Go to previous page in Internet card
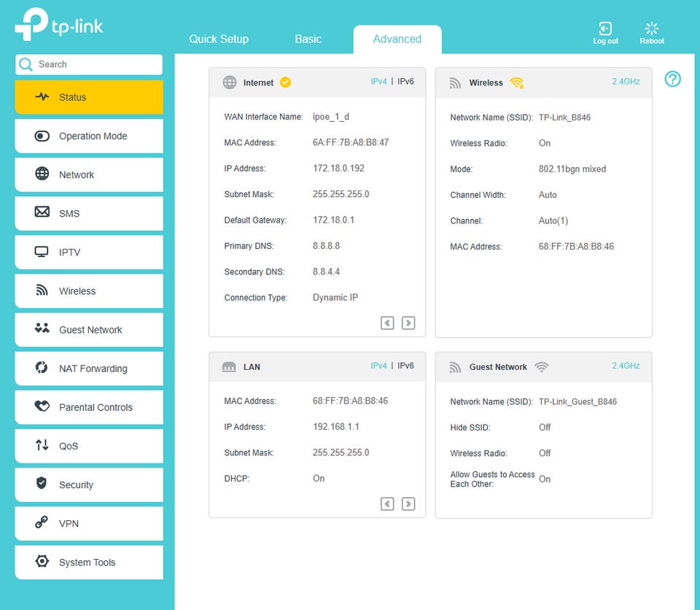Image resolution: width=700 pixels, height=610 pixels. coord(387,323)
